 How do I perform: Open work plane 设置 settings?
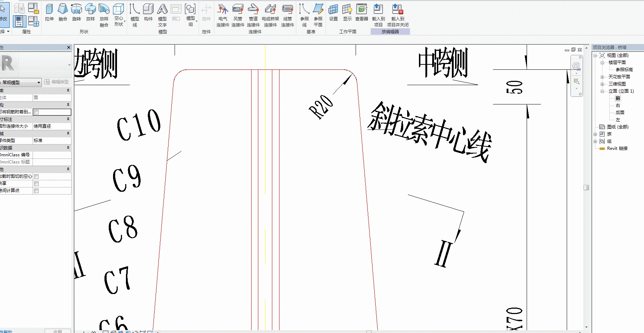[x=333, y=13]
